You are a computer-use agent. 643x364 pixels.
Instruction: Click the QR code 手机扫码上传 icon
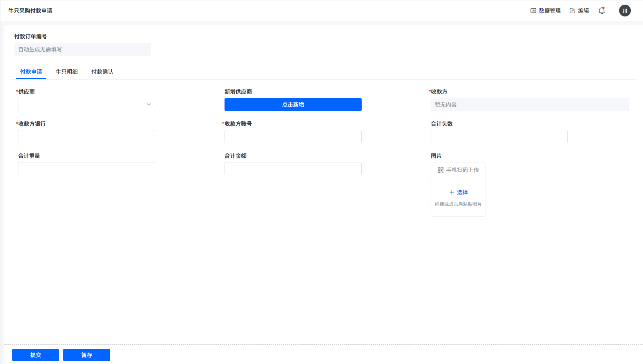[440, 170]
